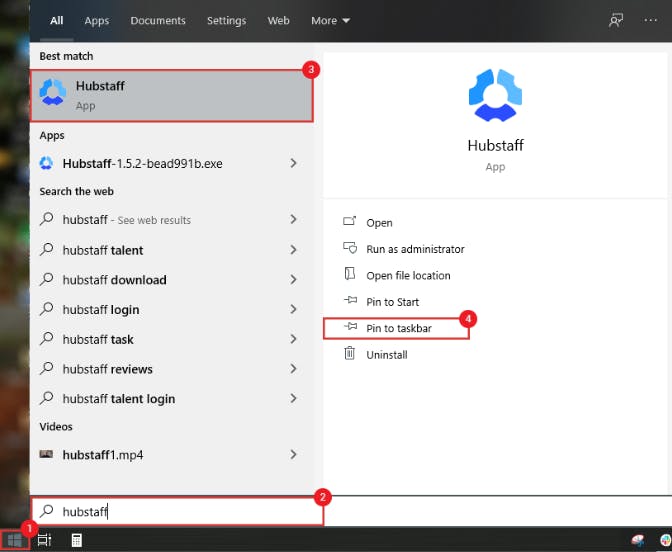
Task: Expand the hubstaff talent login chevron
Action: tap(294, 398)
